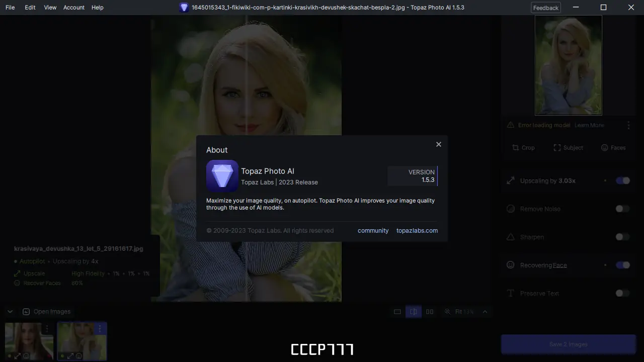Screen dimensions: 644x362
Task: Click the face icon on first thumbnail
Action: tap(26, 356)
